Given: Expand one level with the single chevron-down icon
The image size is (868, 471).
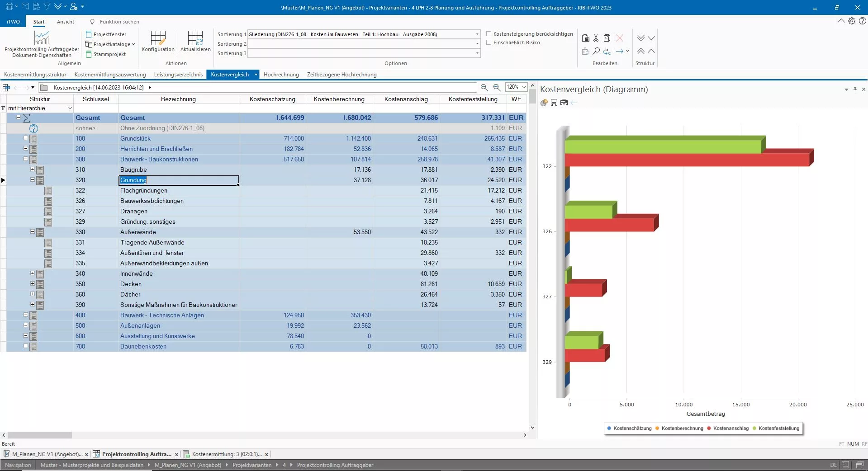Looking at the screenshot, I should point(651,38).
